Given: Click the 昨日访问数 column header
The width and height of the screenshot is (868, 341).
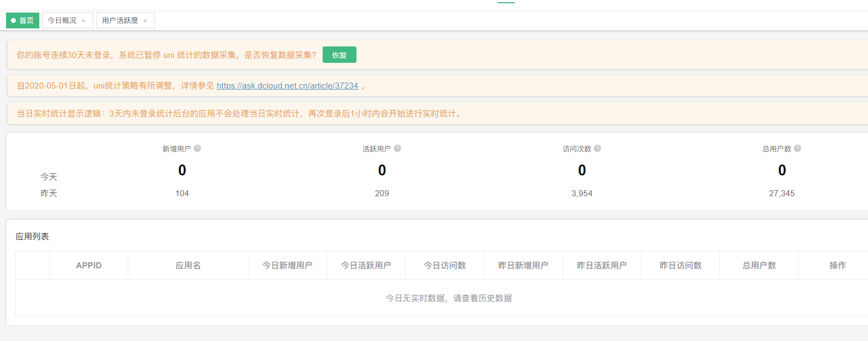Looking at the screenshot, I should [x=680, y=266].
